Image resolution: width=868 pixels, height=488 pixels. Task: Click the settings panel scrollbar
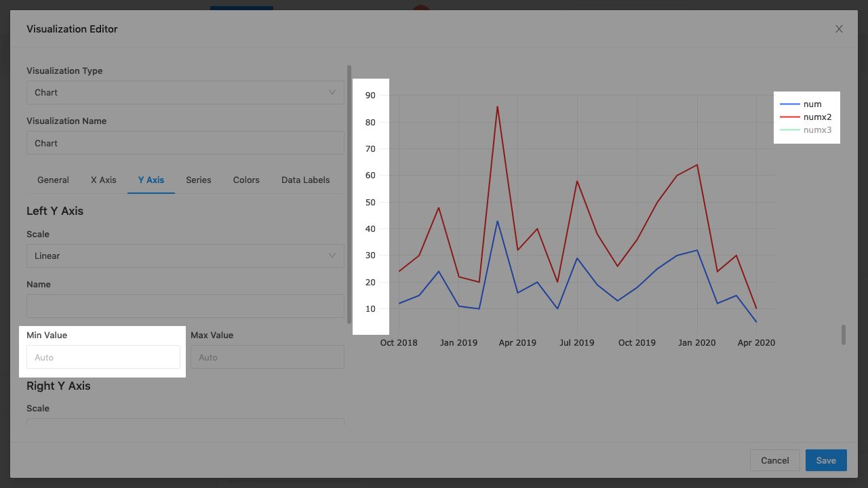[349, 194]
